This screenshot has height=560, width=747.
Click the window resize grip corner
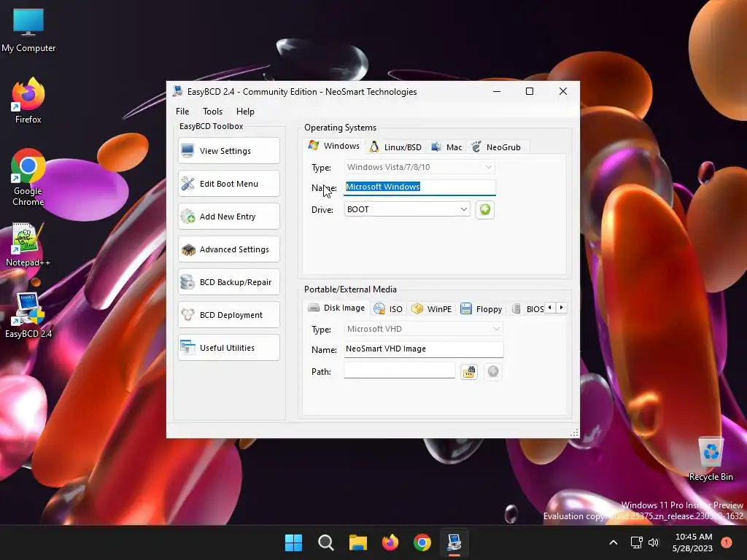[x=575, y=433]
